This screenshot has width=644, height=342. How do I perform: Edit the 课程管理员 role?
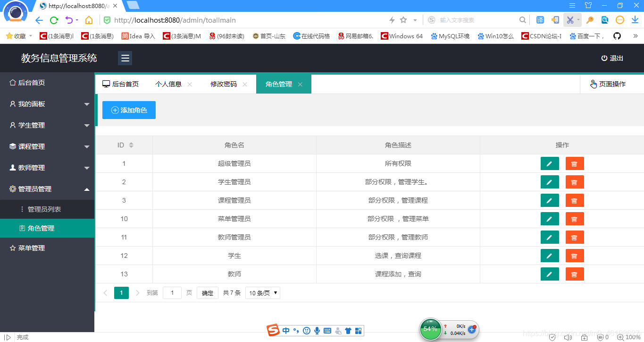(550, 200)
